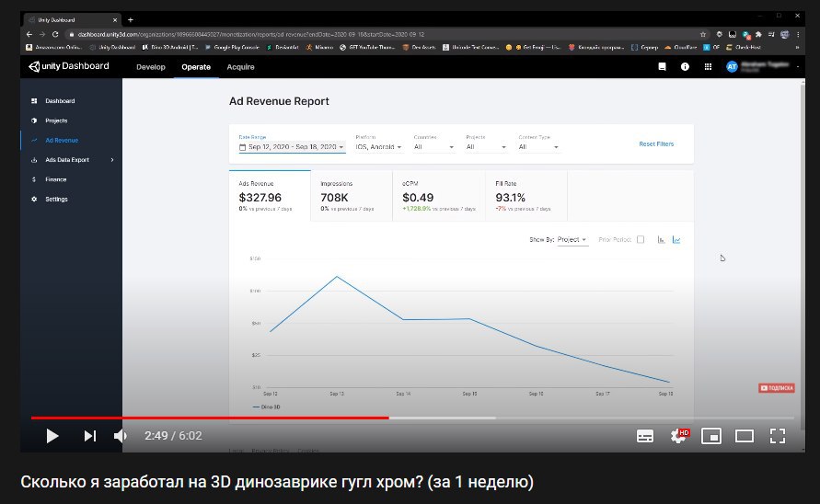Open the Countries filter dropdown

pyautogui.click(x=433, y=147)
